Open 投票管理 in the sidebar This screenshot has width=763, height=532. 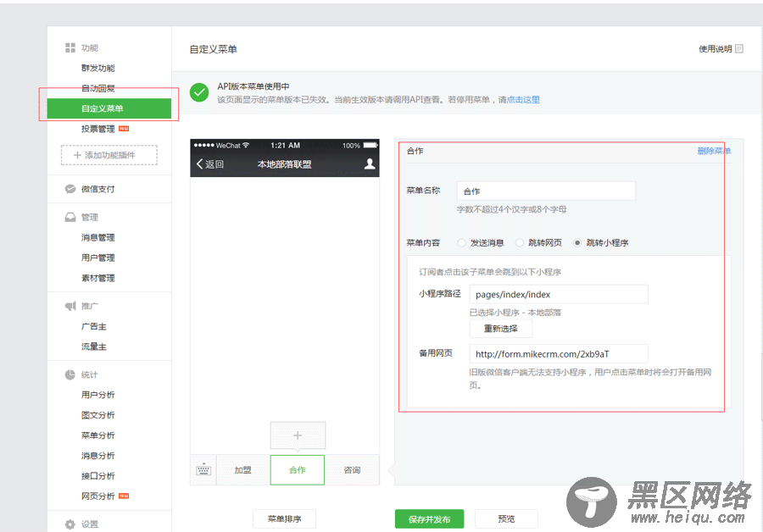click(97, 129)
